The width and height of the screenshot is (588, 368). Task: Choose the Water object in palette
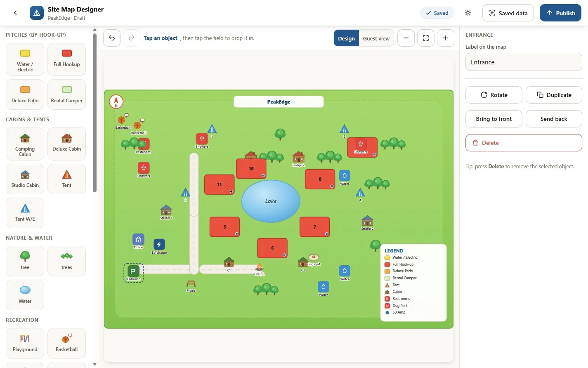tap(25, 295)
